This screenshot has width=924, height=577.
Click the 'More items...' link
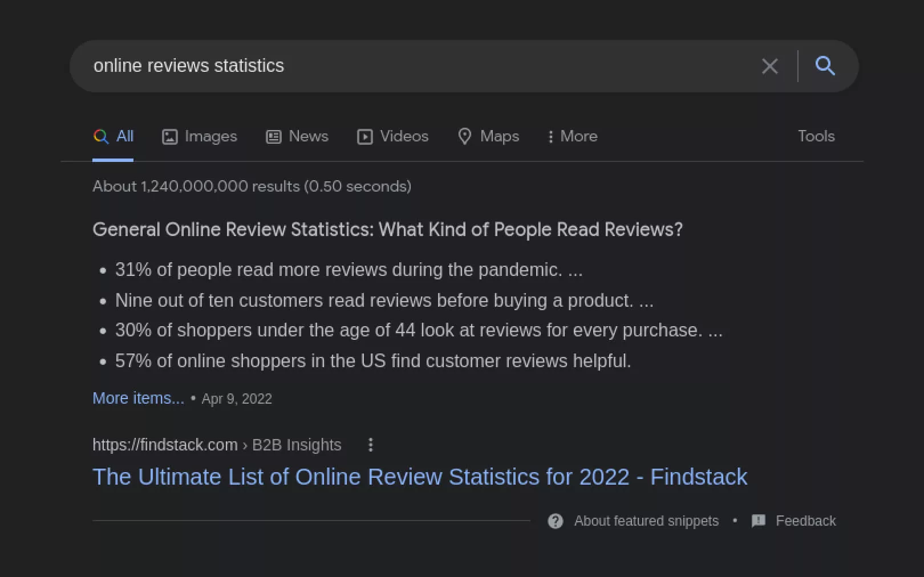point(138,398)
